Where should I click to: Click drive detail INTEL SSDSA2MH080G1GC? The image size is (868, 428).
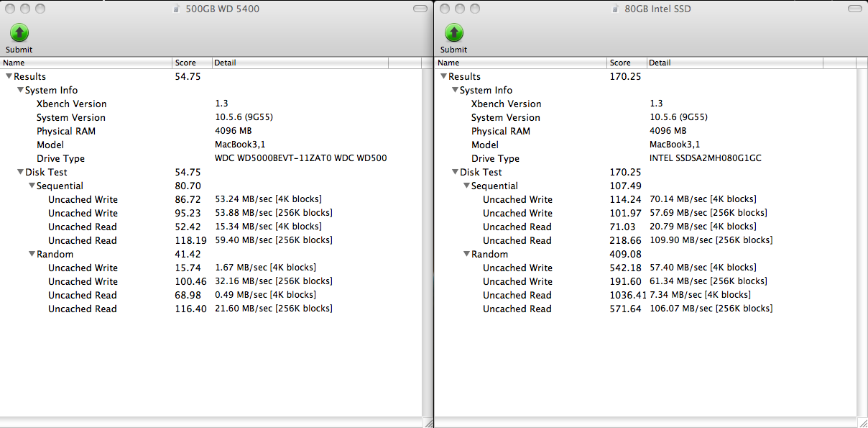point(706,158)
